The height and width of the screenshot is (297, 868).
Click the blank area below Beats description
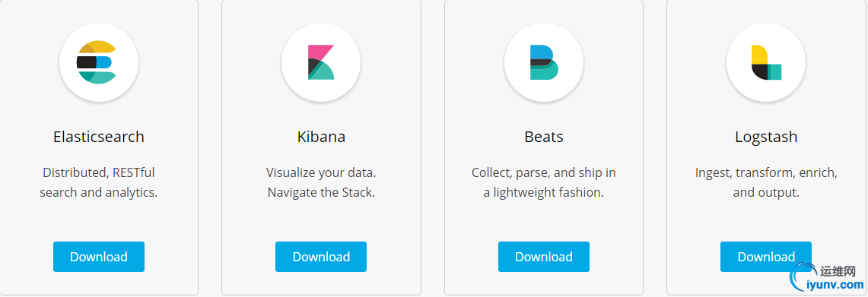coord(544,221)
